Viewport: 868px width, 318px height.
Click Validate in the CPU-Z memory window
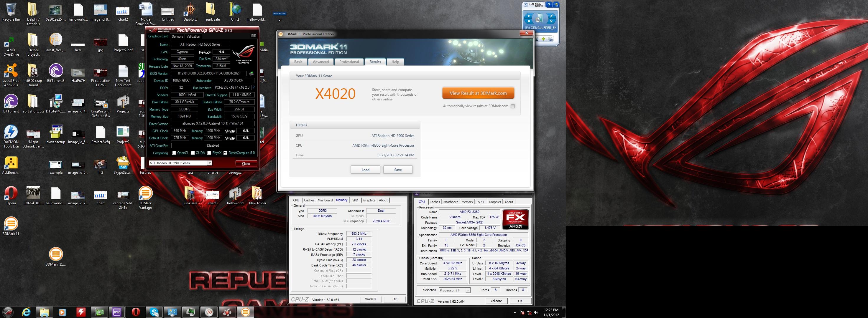371,299
